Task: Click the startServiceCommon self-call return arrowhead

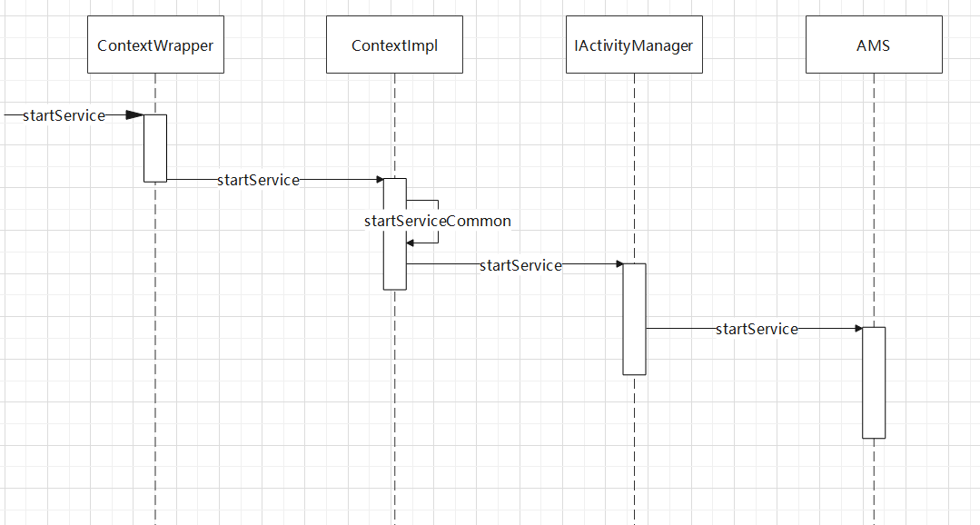Action: [411, 243]
